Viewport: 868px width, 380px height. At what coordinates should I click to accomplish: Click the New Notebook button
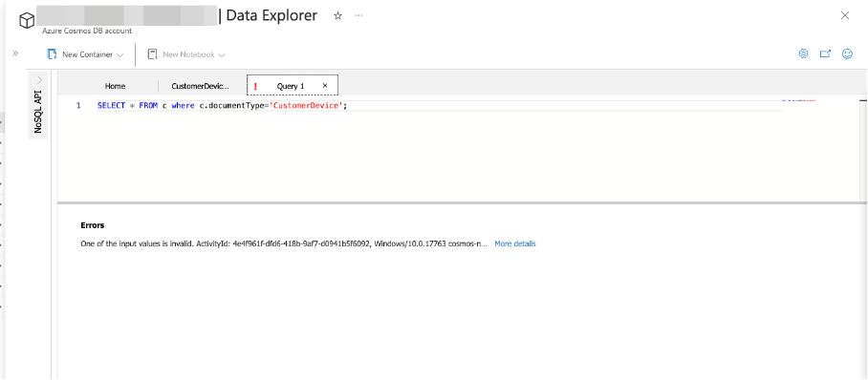(x=181, y=54)
